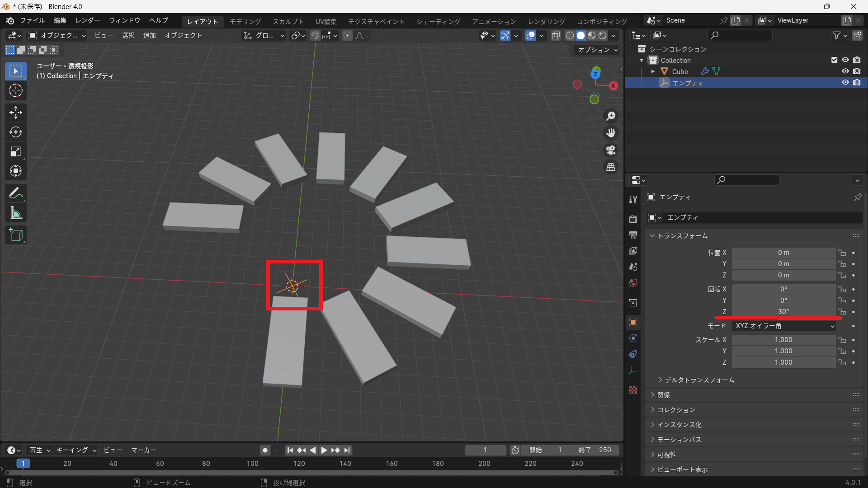Switch to perspective/orthographic grid icon
Screen dimensions: 868x488
[x=611, y=167]
